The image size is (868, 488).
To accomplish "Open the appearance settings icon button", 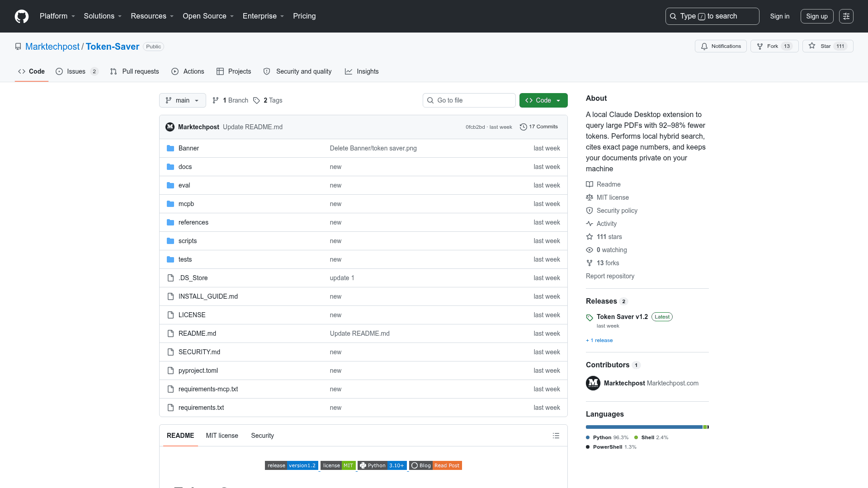I will (x=846, y=16).
